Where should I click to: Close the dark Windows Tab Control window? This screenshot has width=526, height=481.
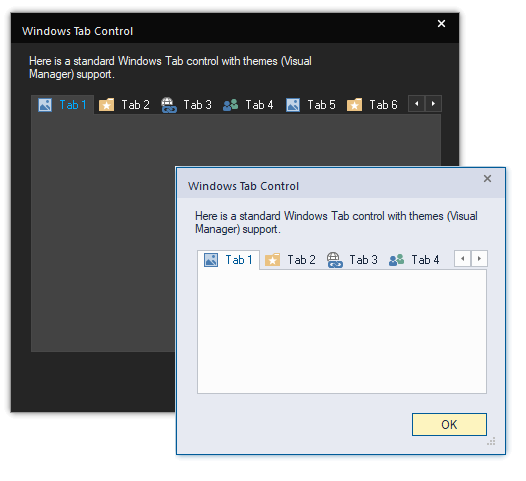(441, 23)
